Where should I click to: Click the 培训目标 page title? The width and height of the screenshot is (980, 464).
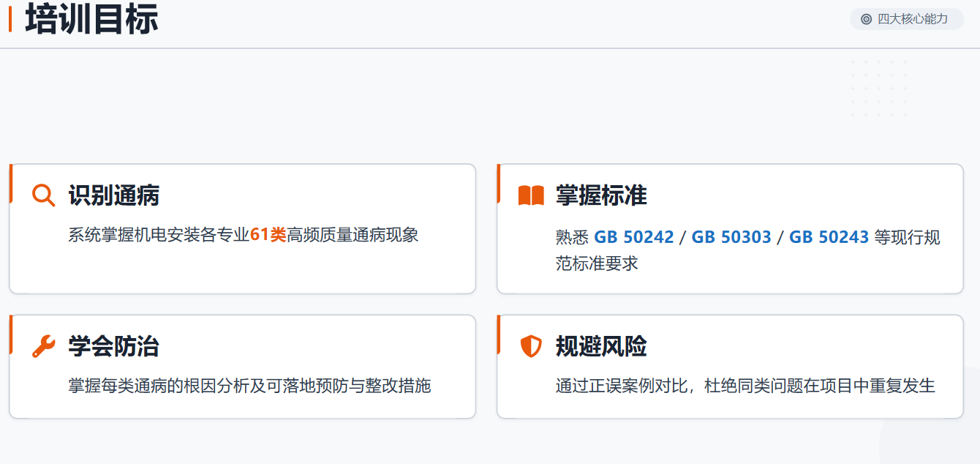91,19
